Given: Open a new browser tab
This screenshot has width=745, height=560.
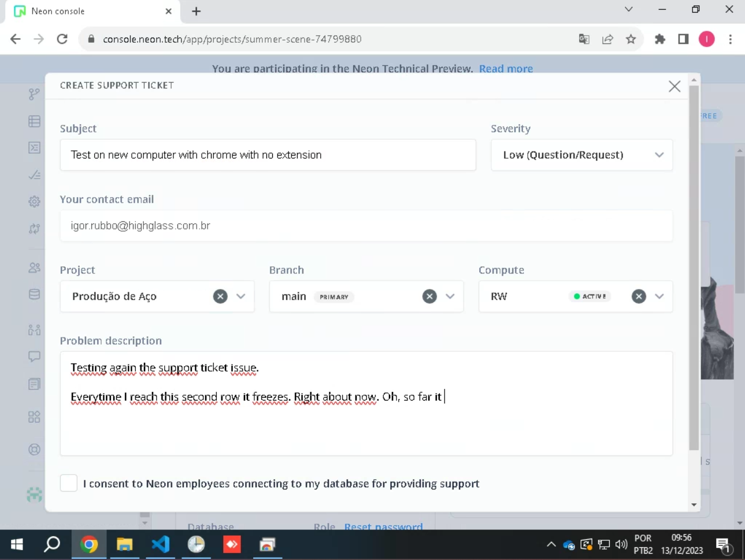Looking at the screenshot, I should click(197, 11).
